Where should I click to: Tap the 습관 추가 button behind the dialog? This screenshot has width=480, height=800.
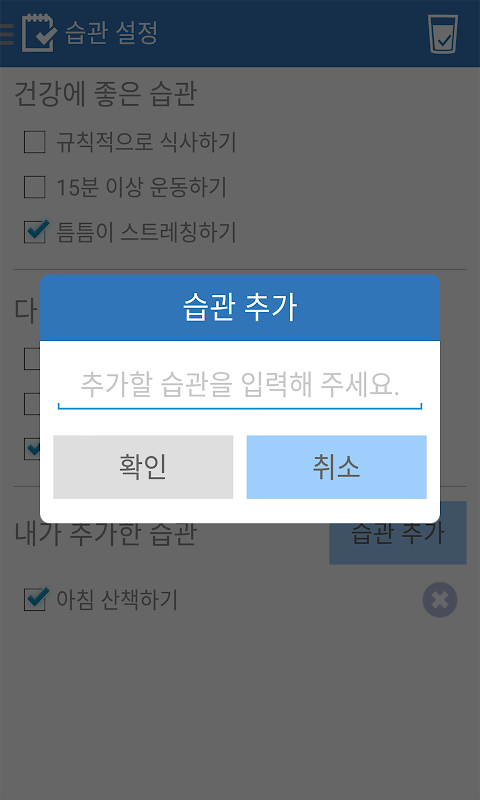(x=398, y=533)
